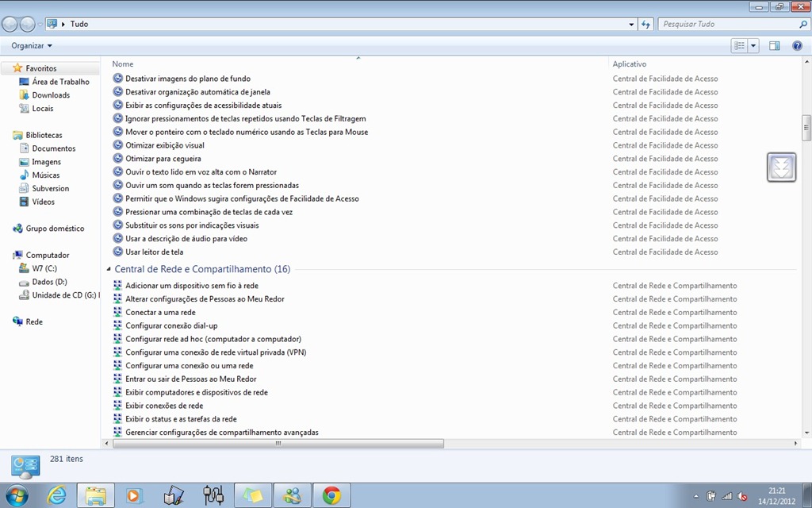Select Gerenciar configurações de compartilhamento avançadas

(x=222, y=433)
